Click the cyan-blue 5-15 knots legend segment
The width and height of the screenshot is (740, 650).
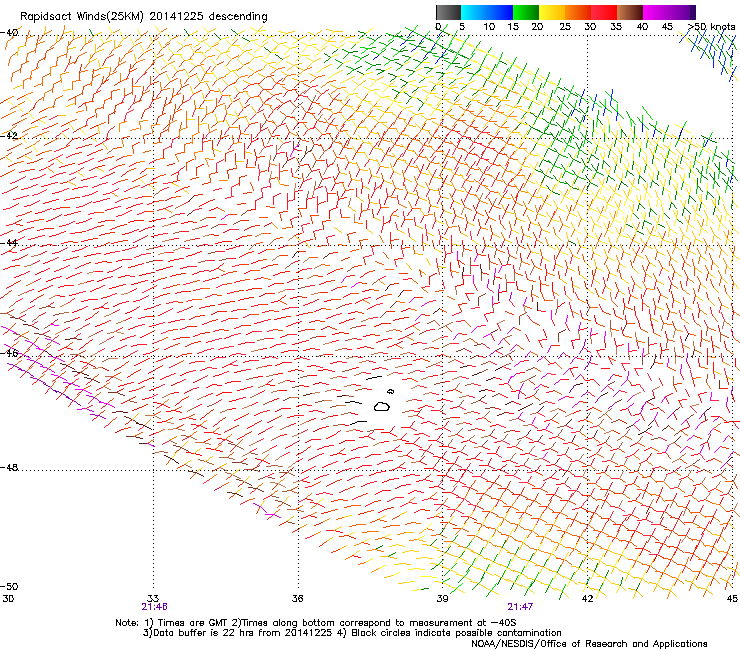pos(487,12)
